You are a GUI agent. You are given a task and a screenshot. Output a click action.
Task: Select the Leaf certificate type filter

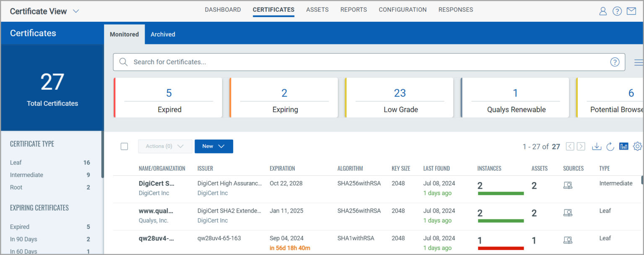coord(16,162)
